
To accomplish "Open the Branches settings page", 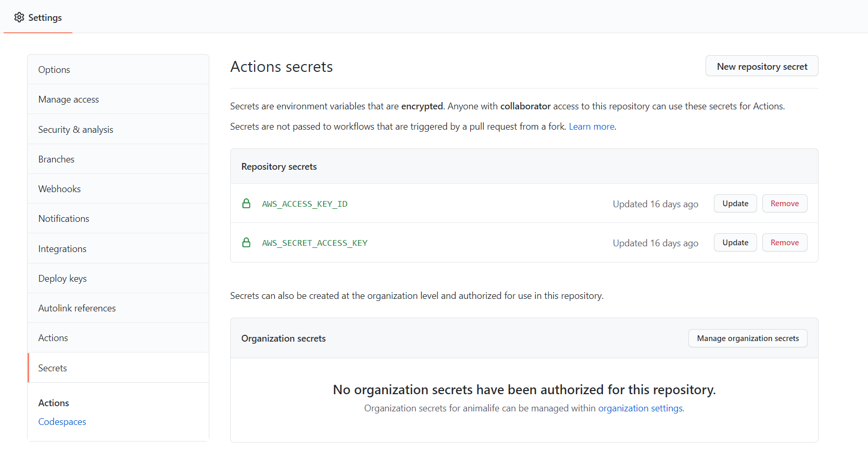I will click(56, 159).
